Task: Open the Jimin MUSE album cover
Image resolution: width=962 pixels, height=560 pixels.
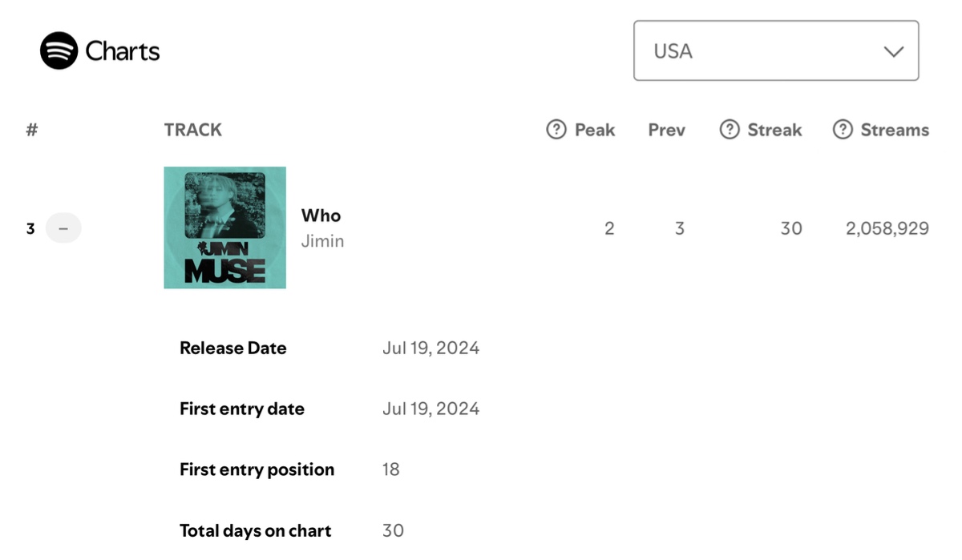Action: click(x=224, y=228)
